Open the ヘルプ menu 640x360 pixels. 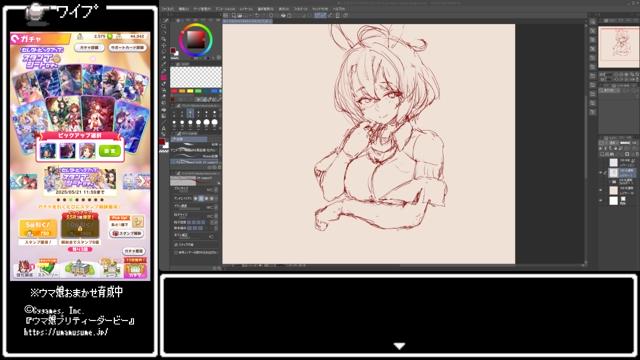point(339,9)
